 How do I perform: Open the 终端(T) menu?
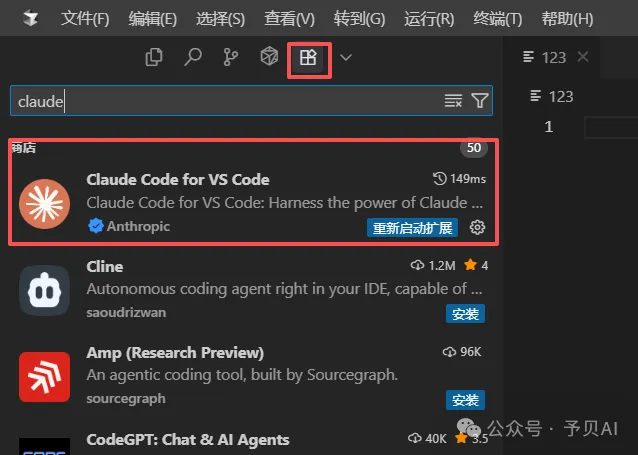click(498, 19)
